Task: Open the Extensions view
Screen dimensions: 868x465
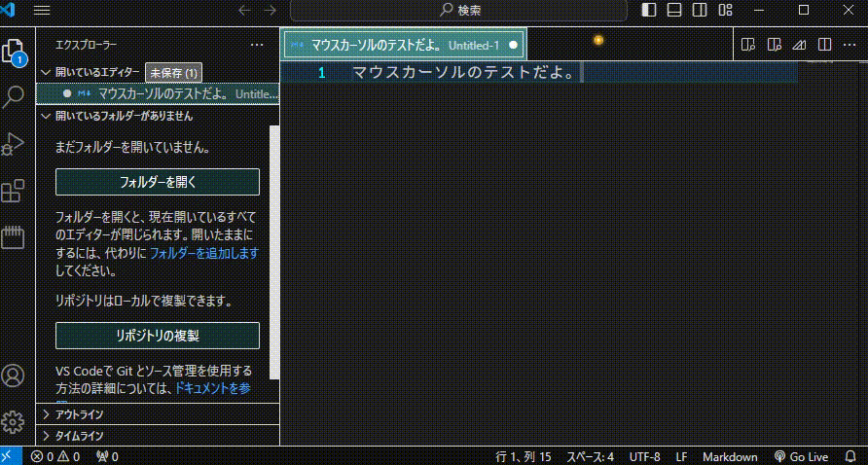Action: point(14,191)
